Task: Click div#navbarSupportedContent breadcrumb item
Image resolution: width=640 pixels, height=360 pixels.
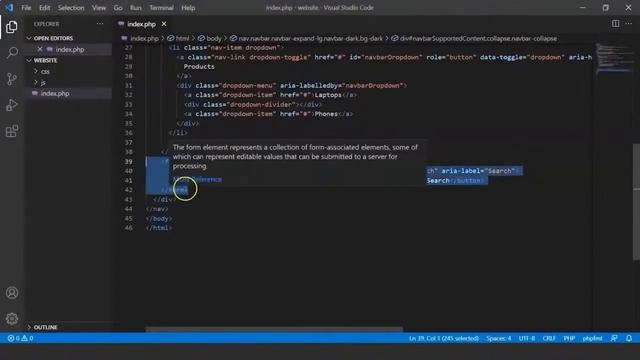Action: (478, 38)
